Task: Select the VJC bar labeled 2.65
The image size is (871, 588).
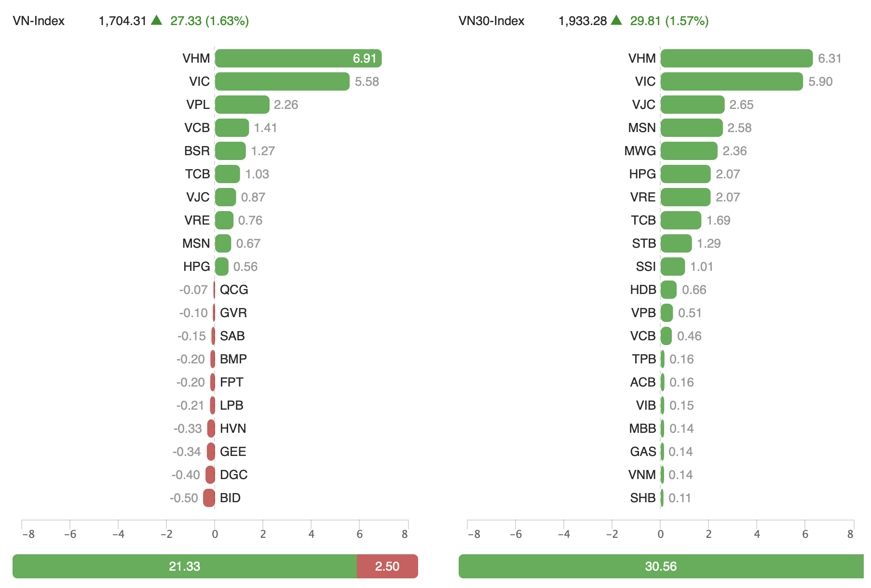Action: [x=693, y=105]
